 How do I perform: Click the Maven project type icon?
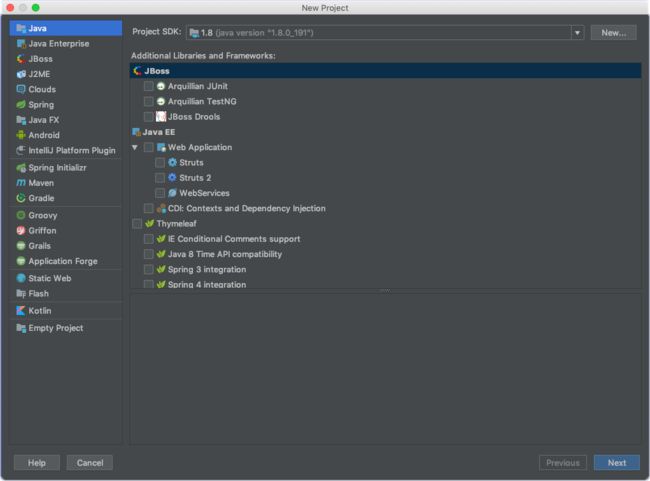pyautogui.click(x=21, y=183)
